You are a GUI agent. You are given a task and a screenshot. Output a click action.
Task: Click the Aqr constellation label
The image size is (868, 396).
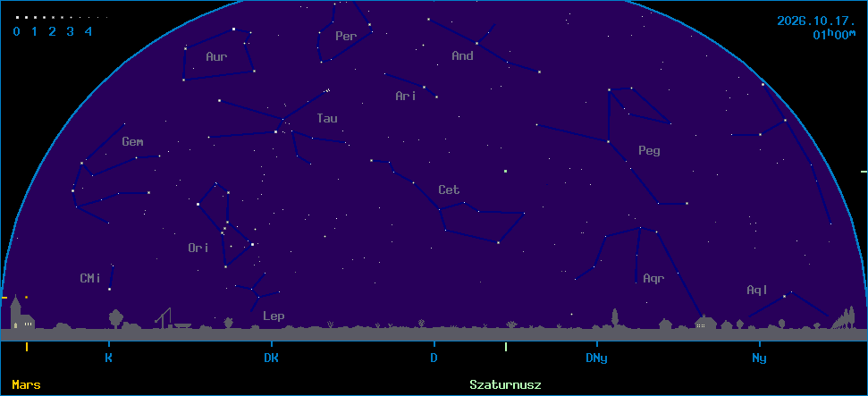653,279
